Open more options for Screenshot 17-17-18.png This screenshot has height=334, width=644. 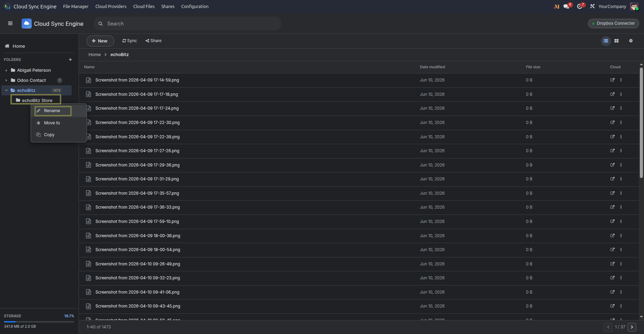[x=621, y=94]
